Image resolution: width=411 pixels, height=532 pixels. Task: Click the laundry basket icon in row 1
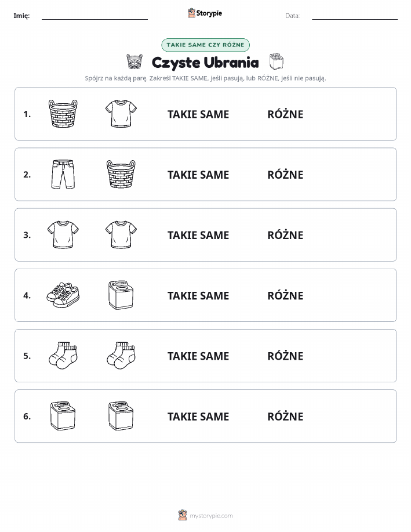point(63,114)
